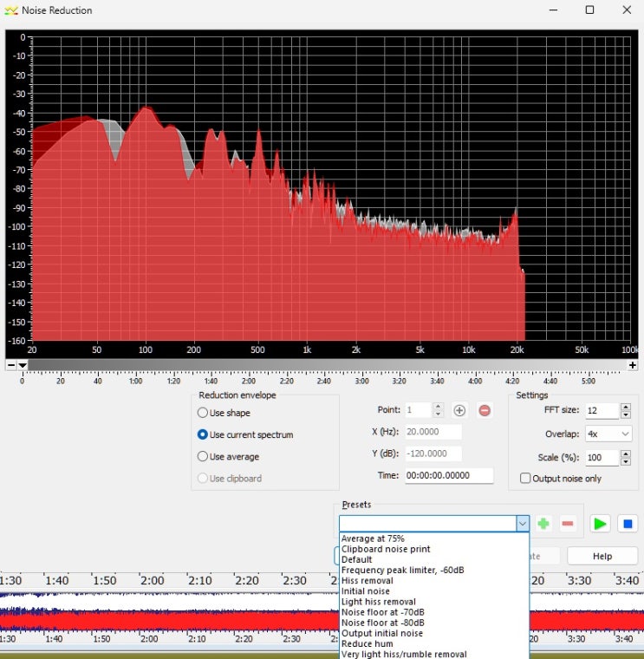Increase the FFT size with up arrow
Image resolution: width=644 pixels, height=659 pixels.
coord(626,407)
